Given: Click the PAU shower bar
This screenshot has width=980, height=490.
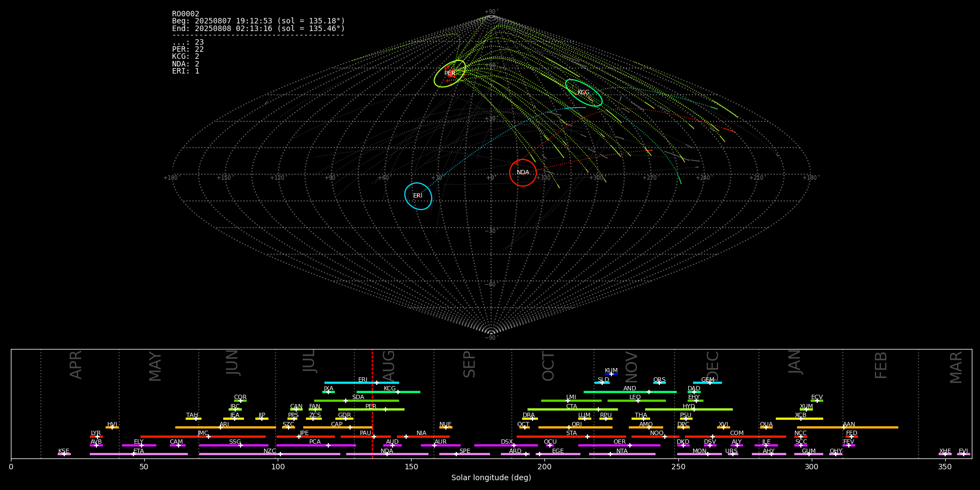Looking at the screenshot, I should pyautogui.click(x=366, y=437).
